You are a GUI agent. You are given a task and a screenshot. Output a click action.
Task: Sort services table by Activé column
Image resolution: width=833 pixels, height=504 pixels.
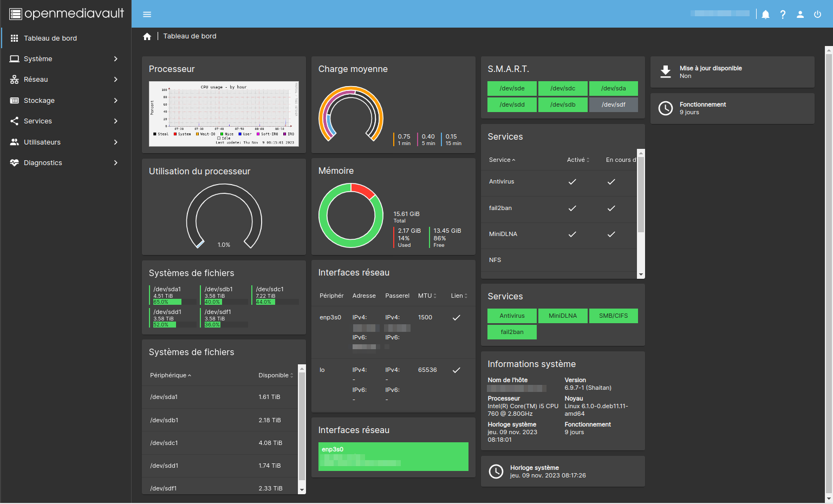tap(578, 160)
